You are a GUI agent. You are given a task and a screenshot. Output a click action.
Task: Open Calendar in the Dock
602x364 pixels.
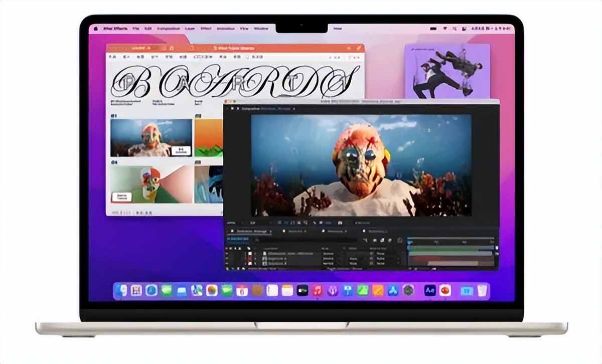[x=242, y=291]
